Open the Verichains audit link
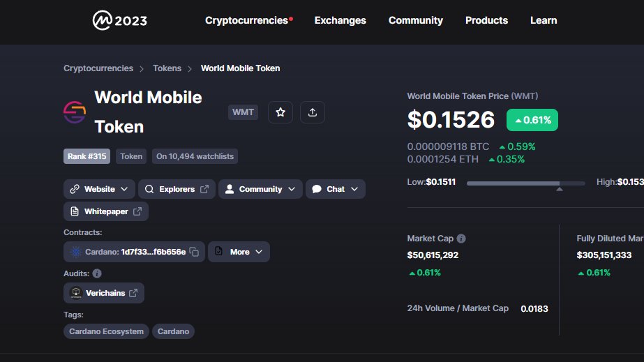 (104, 293)
